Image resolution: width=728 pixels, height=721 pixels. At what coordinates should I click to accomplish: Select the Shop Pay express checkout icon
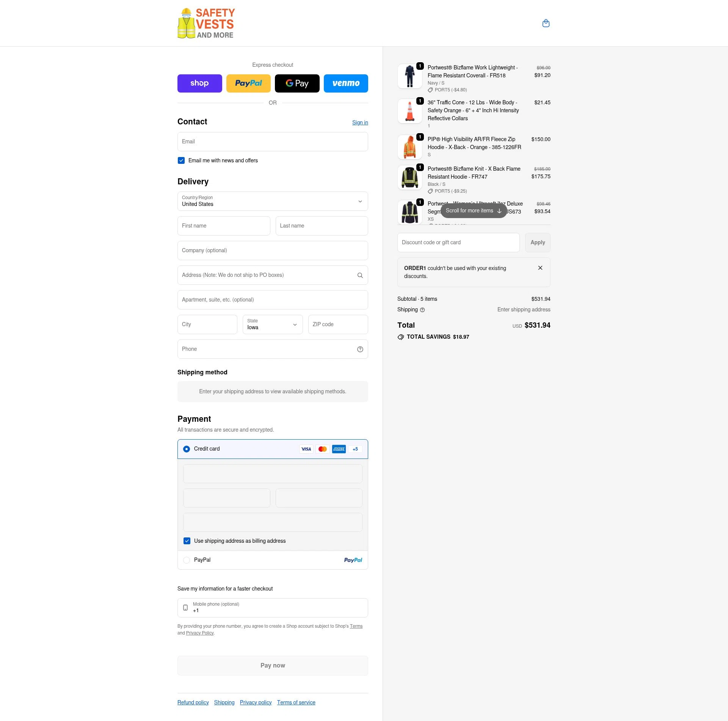coord(199,83)
